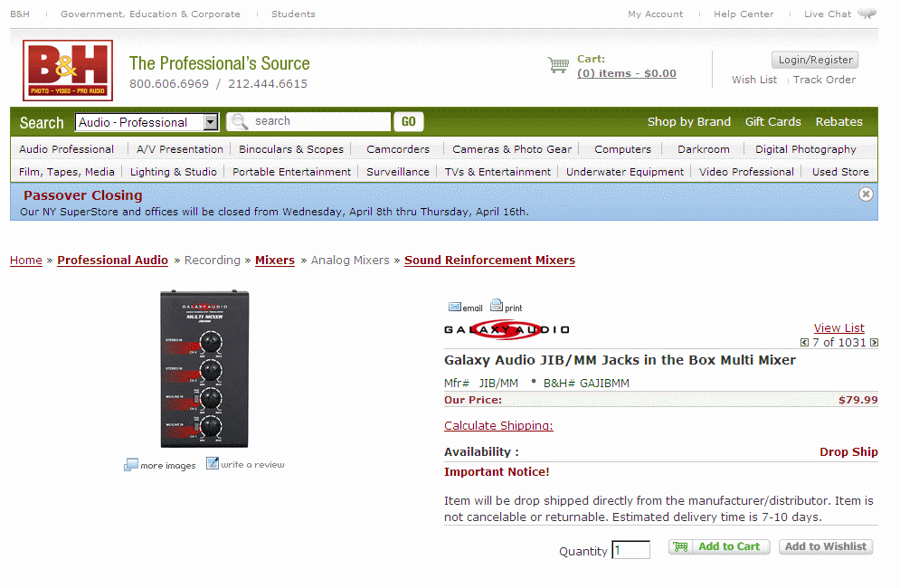Go to Home breadcrumb
Viewport: 900px width, 588px height.
coord(26,261)
